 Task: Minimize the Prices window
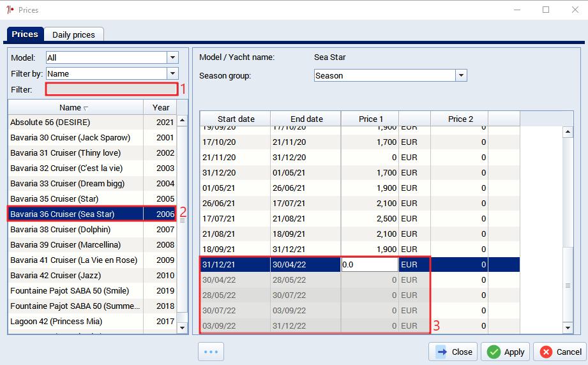[x=517, y=10]
